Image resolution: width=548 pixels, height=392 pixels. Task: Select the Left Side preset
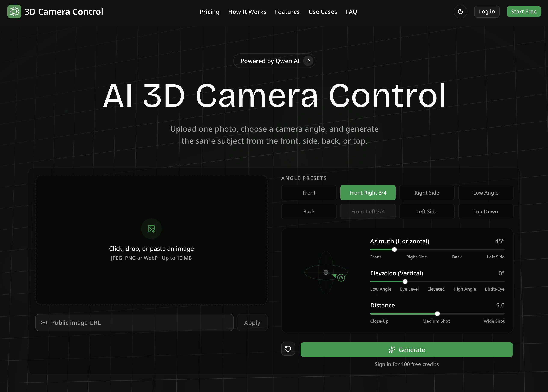[x=427, y=211]
